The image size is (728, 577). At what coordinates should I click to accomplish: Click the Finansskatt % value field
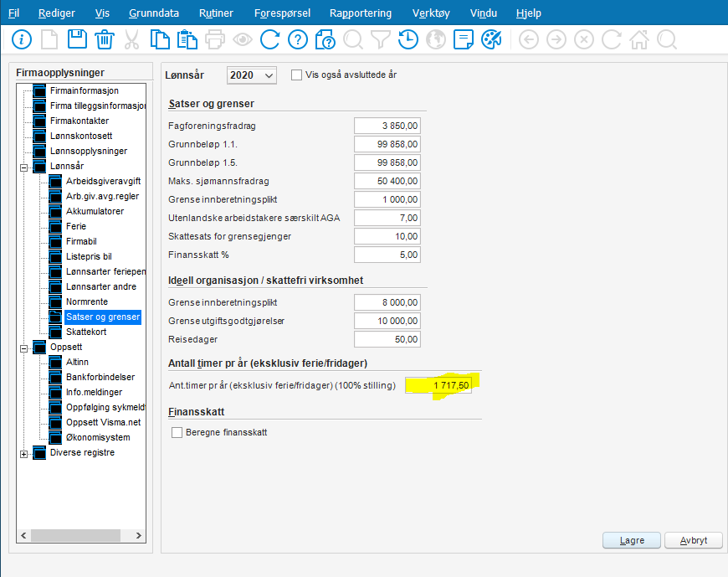point(387,255)
